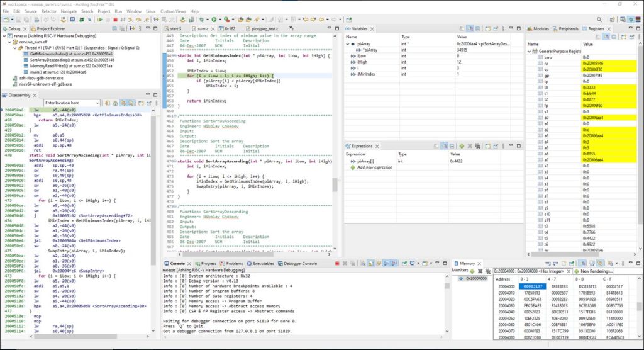
Task: Click the Run green circle launch icon
Action: click(214, 20)
